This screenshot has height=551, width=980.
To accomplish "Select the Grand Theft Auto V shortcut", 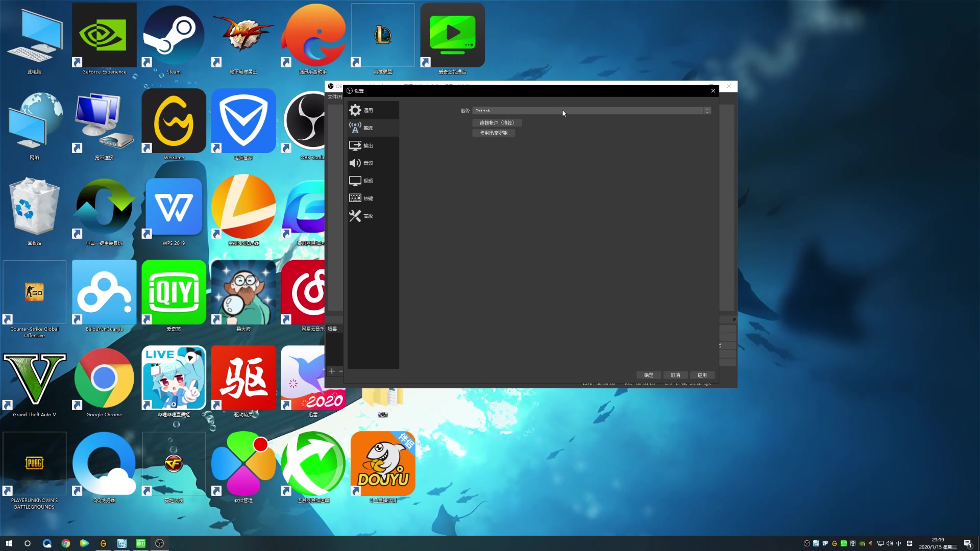I will 35,383.
